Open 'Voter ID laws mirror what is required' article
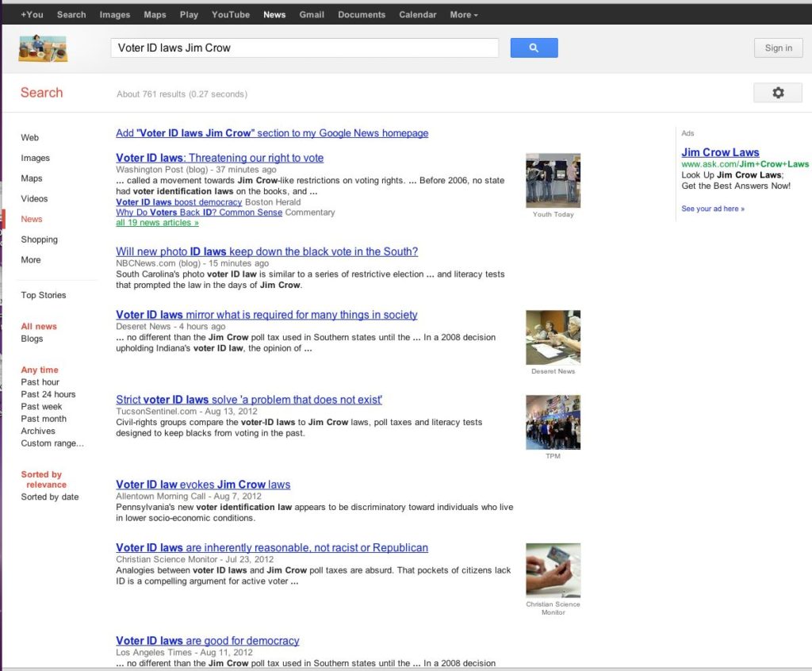The height and width of the screenshot is (671, 812). 266,315
